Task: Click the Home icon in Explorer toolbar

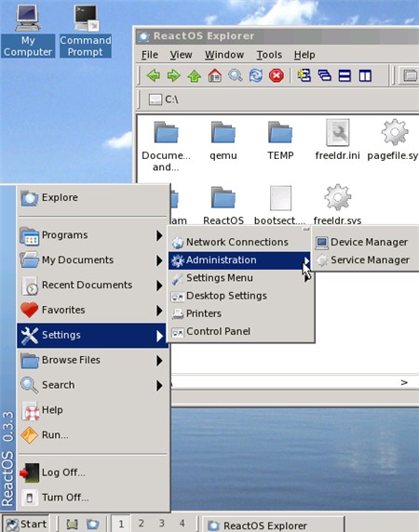Action: 214,75
